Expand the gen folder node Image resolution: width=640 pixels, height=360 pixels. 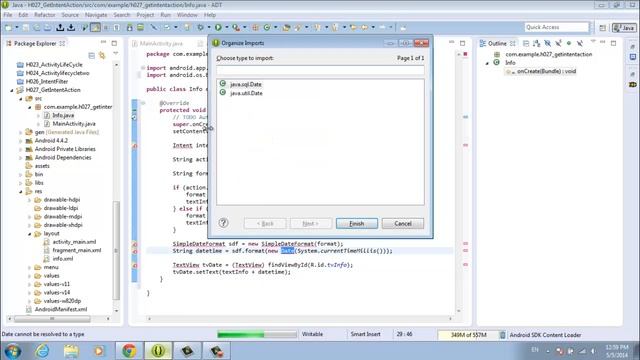point(21,132)
